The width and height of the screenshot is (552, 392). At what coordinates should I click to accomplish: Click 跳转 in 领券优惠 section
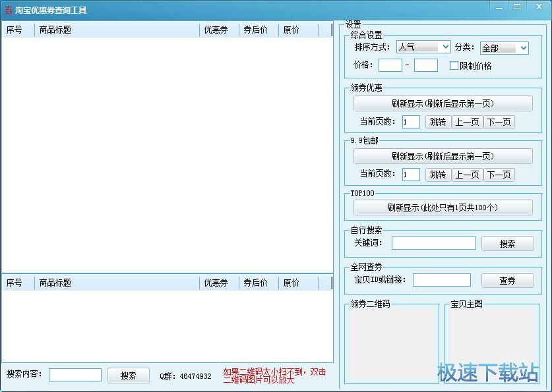[438, 122]
